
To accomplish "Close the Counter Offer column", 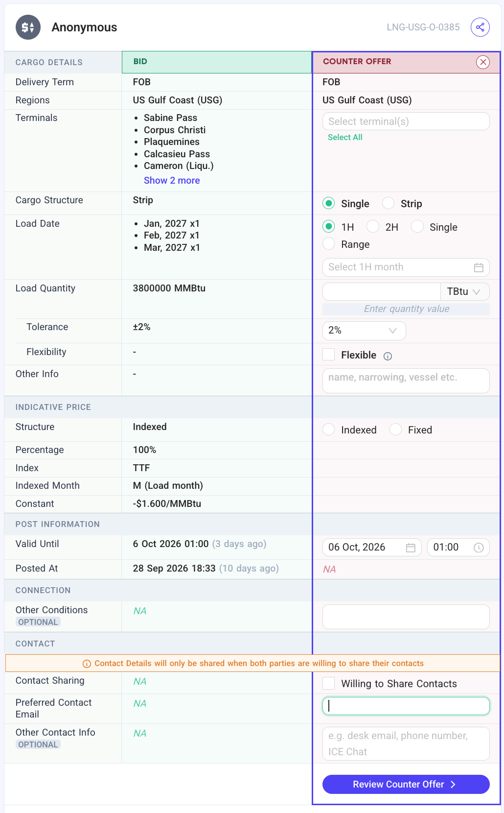I will tap(483, 62).
